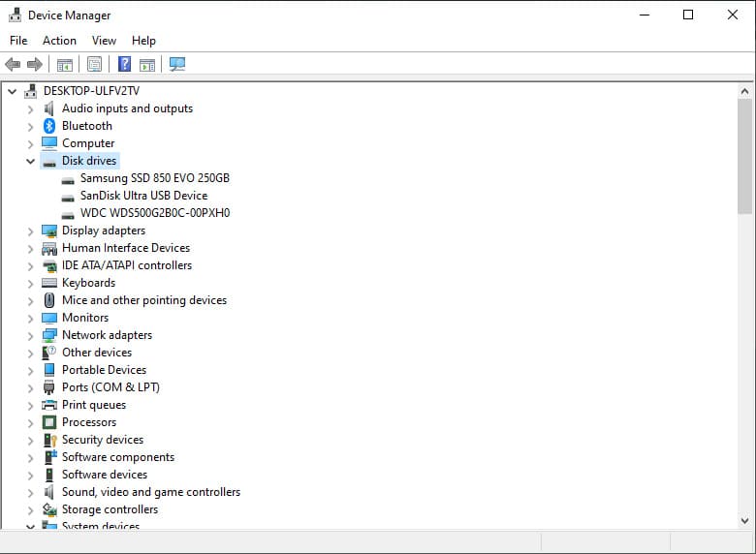This screenshot has width=756, height=554.
Task: Click the scrollbar down arrow
Action: tap(744, 521)
